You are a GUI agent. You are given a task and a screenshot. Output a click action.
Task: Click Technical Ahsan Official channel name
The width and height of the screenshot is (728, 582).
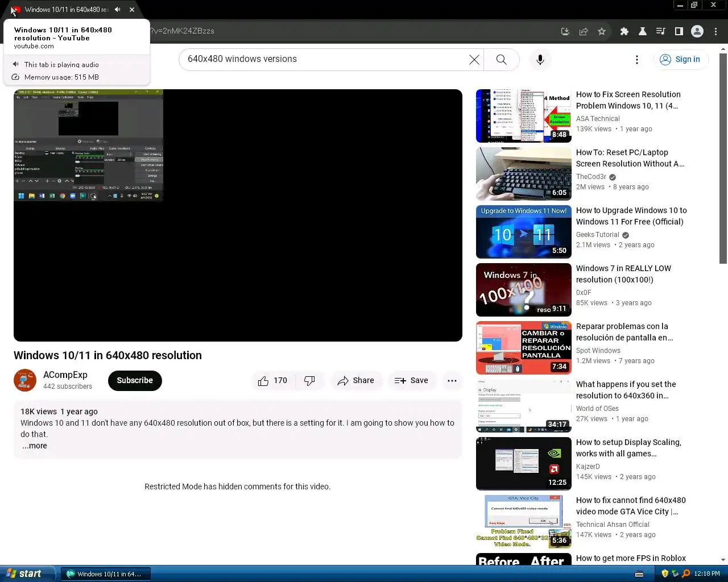click(x=613, y=525)
